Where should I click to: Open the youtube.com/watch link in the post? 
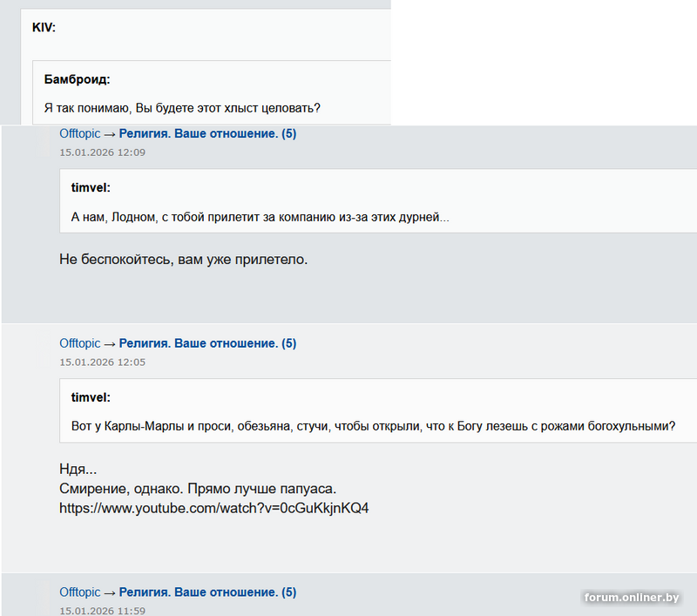(213, 507)
